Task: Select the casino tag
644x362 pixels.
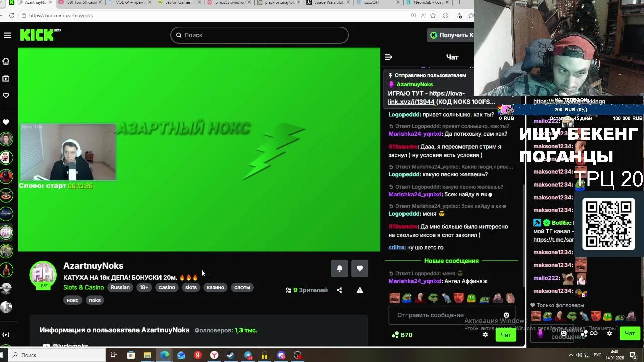Action: pos(167,287)
